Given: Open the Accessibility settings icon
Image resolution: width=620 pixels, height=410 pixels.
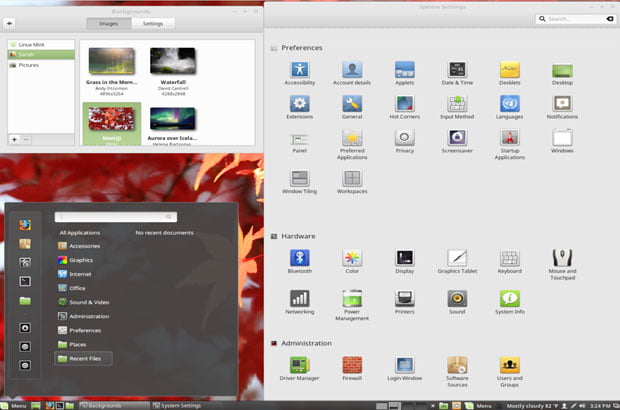Looking at the screenshot, I should [299, 70].
